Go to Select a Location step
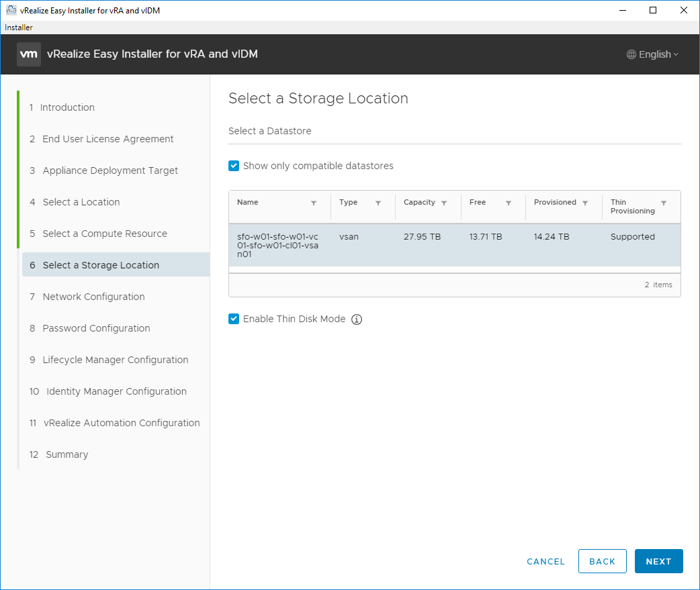This screenshot has width=700, height=590. 75,202
